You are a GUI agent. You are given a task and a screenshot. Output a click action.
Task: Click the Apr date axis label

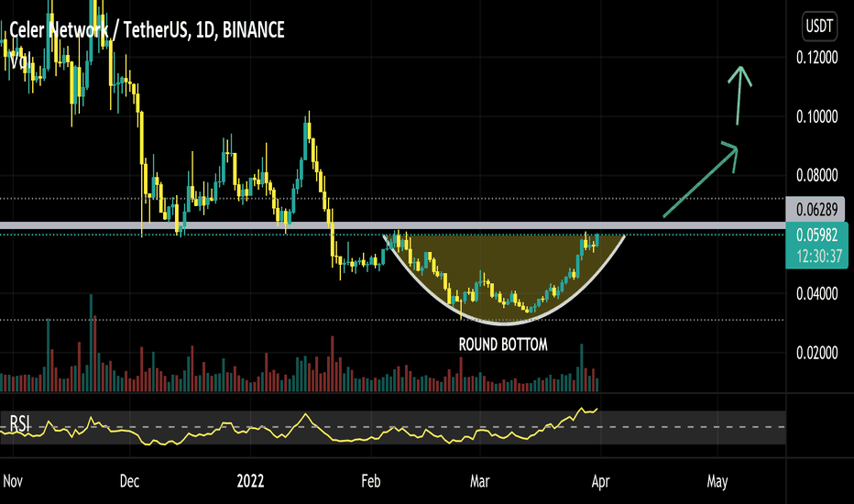[x=600, y=482]
